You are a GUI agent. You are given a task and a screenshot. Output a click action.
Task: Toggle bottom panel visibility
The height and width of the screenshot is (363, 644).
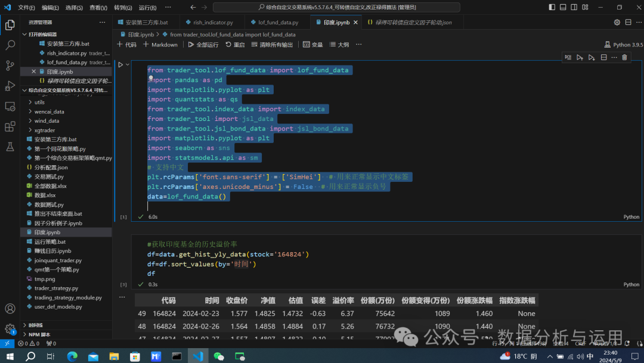pos(563,7)
